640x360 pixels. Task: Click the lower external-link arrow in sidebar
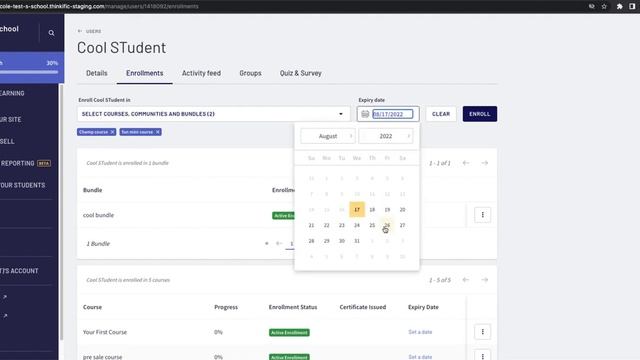[4, 316]
